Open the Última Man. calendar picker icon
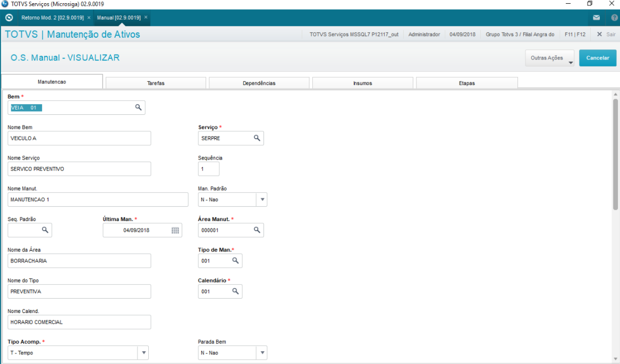This screenshot has width=620, height=364. click(175, 230)
